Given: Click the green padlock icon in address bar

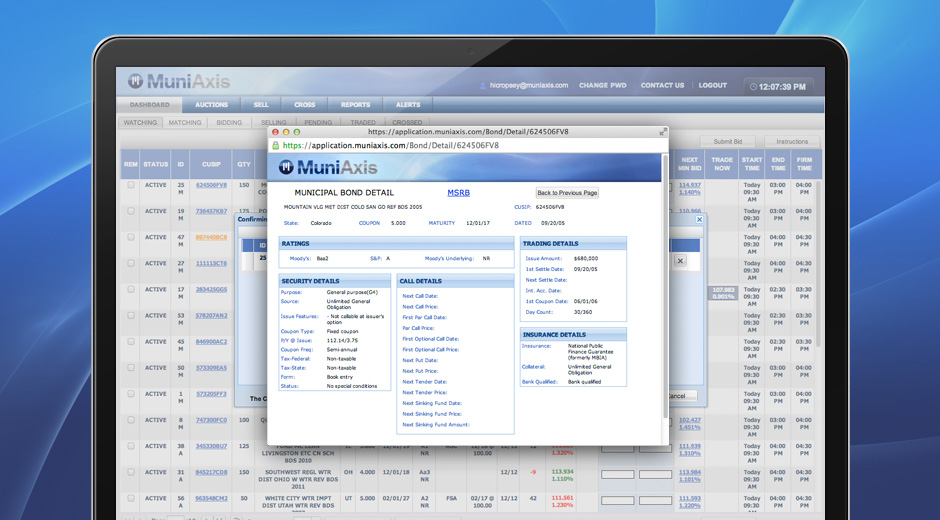Looking at the screenshot, I should point(276,145).
